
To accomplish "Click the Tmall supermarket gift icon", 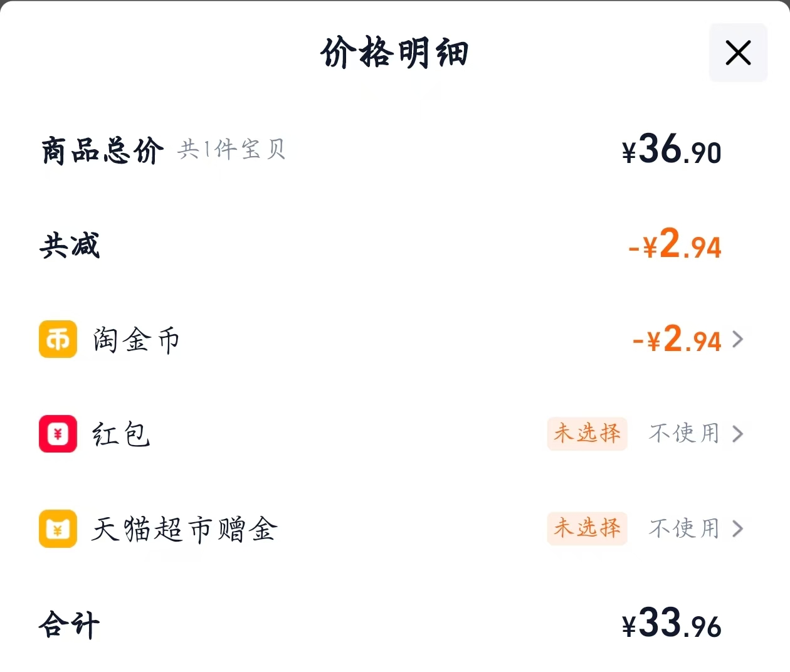I will (58, 529).
